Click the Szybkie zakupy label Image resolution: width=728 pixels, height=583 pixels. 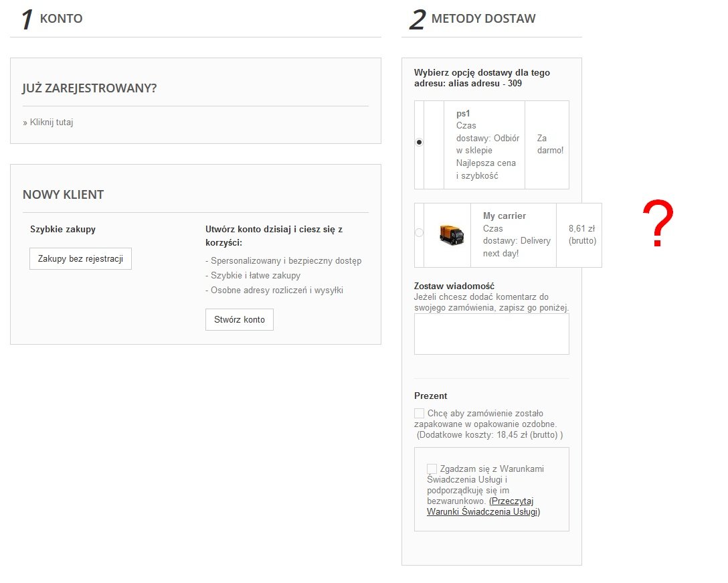pyautogui.click(x=63, y=229)
